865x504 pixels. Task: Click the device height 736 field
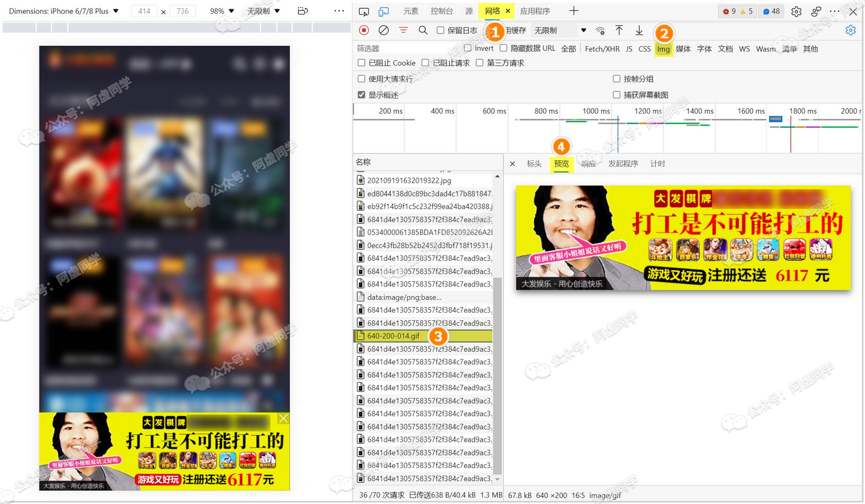click(x=183, y=11)
